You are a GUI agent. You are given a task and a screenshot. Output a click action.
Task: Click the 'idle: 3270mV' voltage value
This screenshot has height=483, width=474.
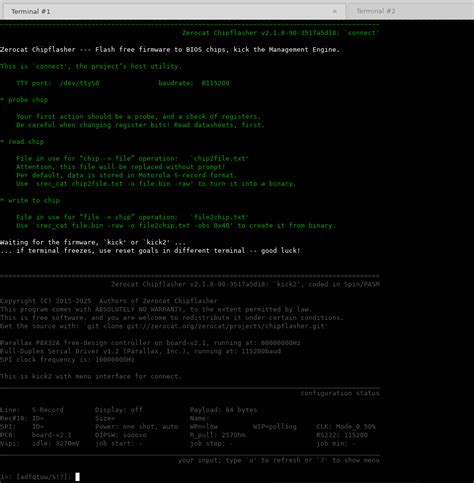[x=56, y=443]
